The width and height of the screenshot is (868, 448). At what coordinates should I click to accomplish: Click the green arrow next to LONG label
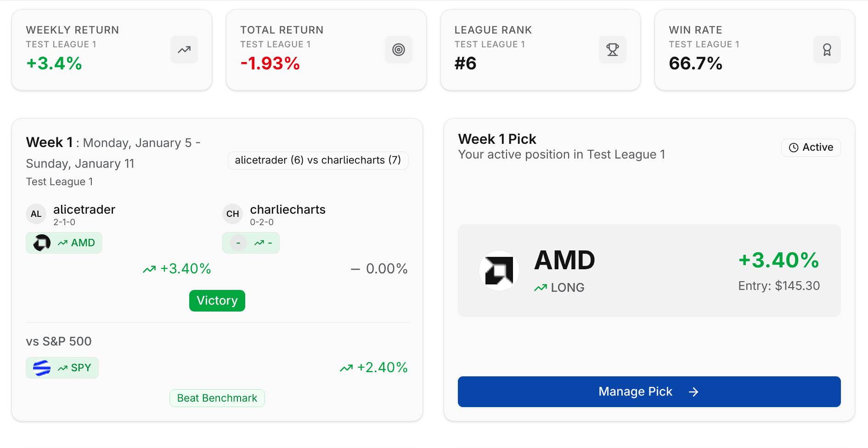point(541,287)
